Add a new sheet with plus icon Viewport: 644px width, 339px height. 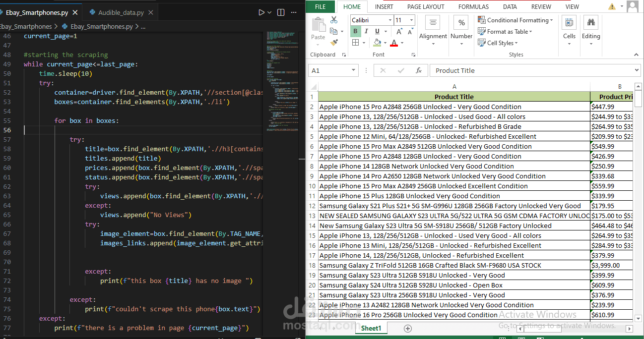(408, 328)
